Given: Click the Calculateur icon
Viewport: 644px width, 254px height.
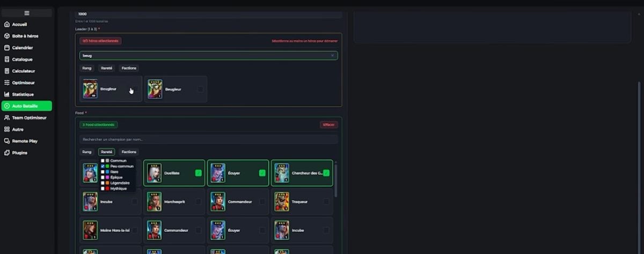Looking at the screenshot, I should point(7,71).
